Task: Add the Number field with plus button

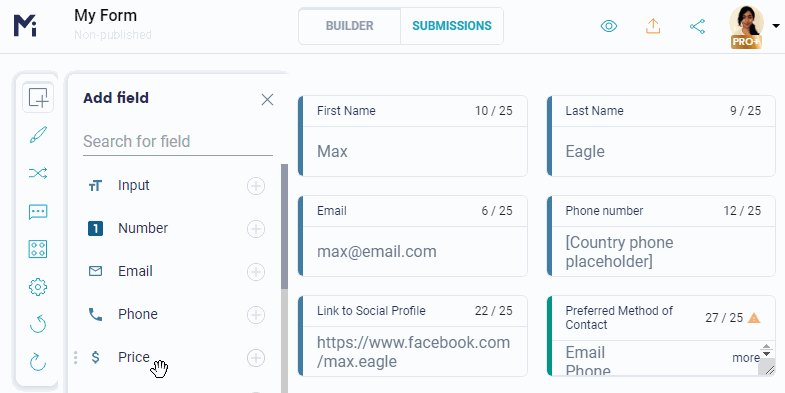Action: pos(256,229)
